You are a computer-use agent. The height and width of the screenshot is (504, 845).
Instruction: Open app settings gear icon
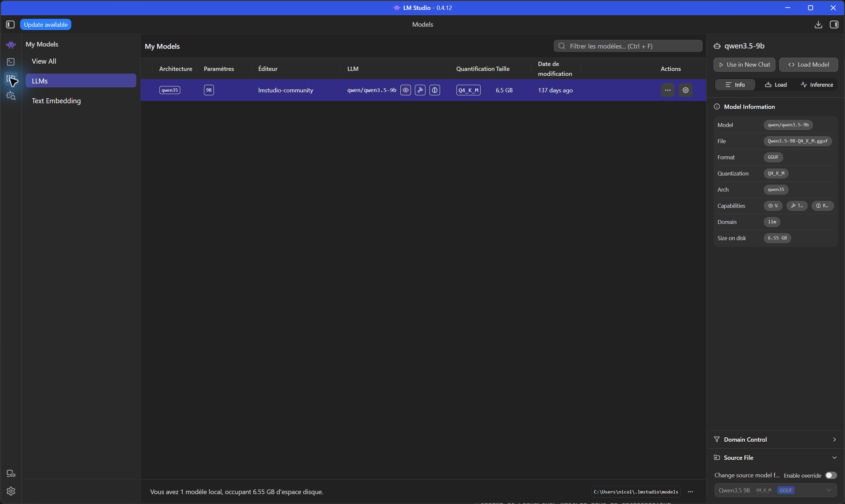(x=11, y=491)
